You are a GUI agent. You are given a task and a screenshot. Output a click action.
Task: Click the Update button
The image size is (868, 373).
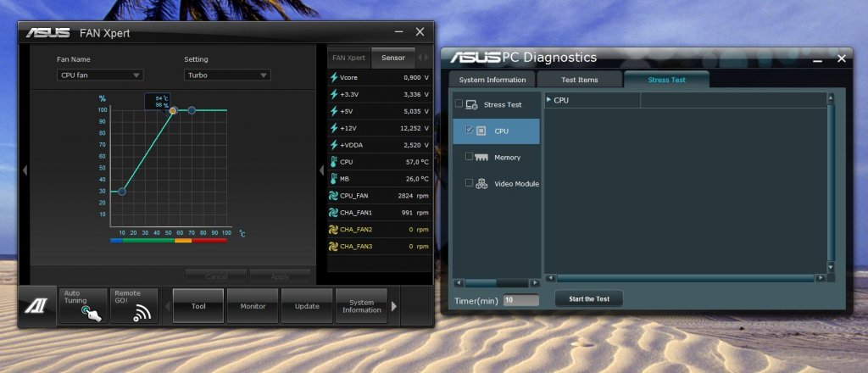tap(307, 306)
